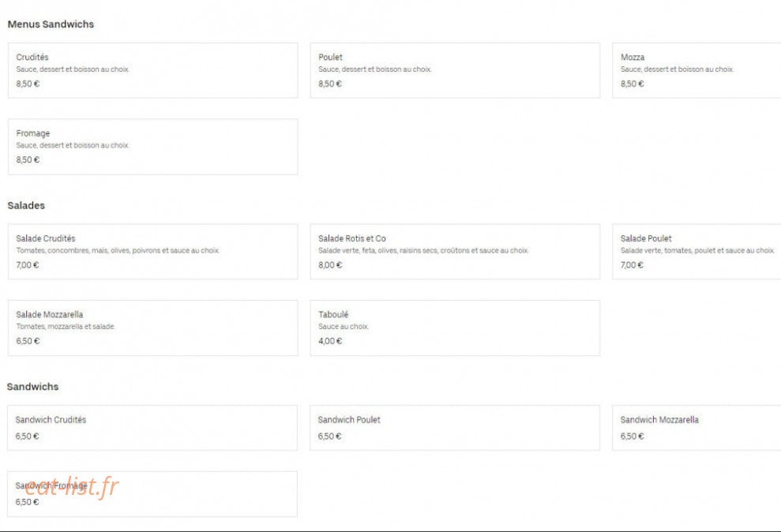Click the description starting 'Salade verte, feta, olives'

422,250
